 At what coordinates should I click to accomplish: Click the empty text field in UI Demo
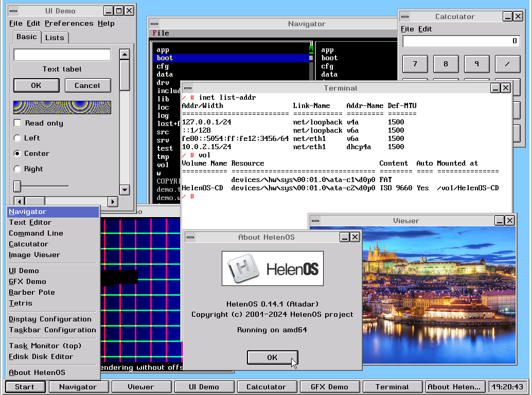(62, 55)
